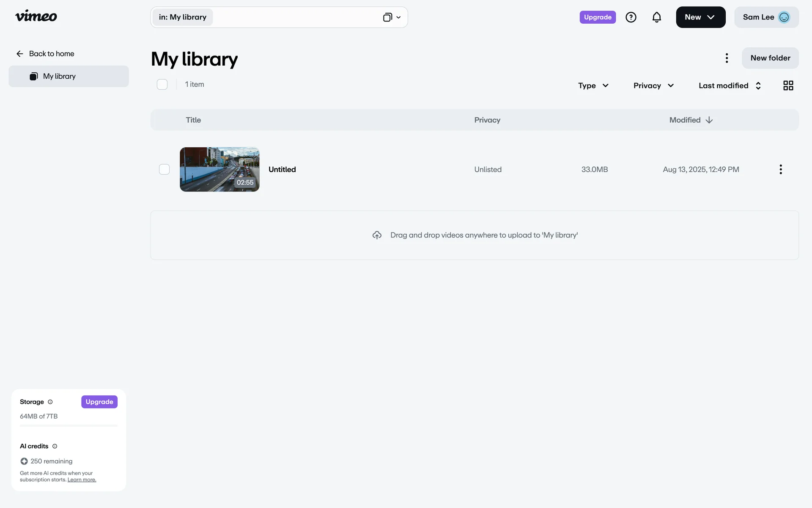Open the Last modified sort dropdown
The width and height of the screenshot is (812, 508).
(730, 86)
